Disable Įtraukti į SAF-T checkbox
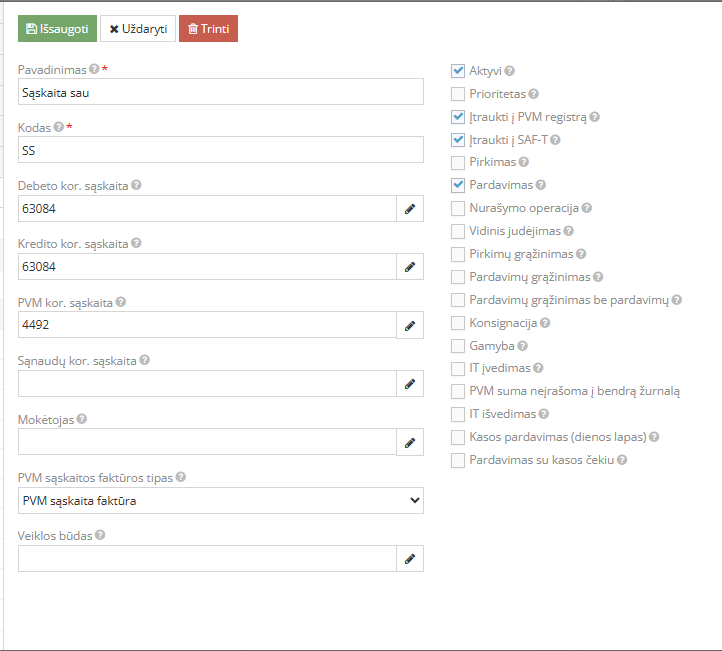The height and width of the screenshot is (651, 722). coord(458,140)
